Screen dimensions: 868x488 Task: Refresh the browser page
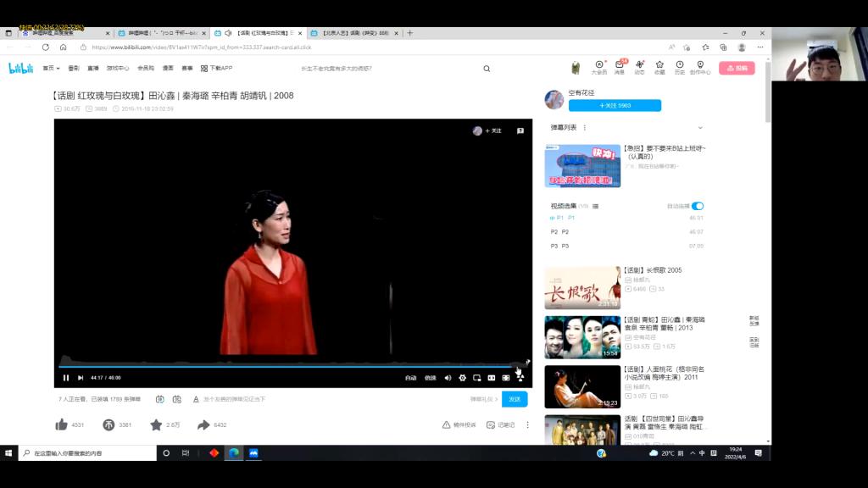tap(46, 47)
